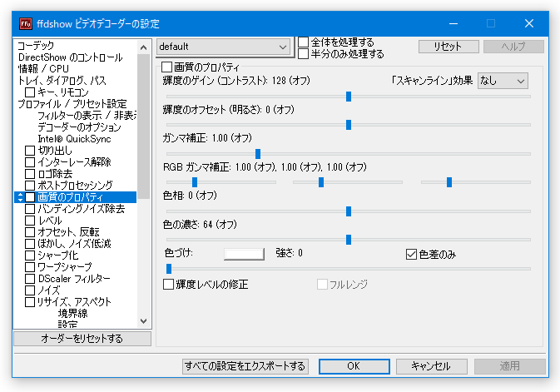Minimize the ffdshow settings window
560x392 pixels.
453,23
